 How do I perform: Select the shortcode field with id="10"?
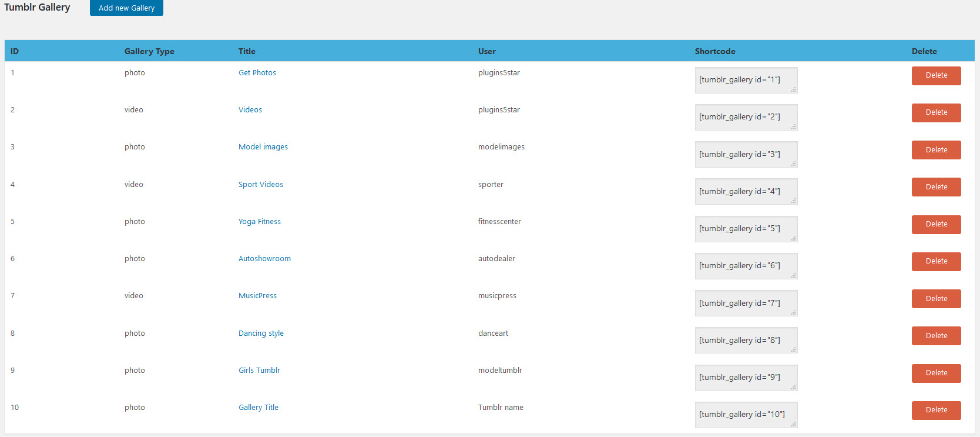coord(746,415)
